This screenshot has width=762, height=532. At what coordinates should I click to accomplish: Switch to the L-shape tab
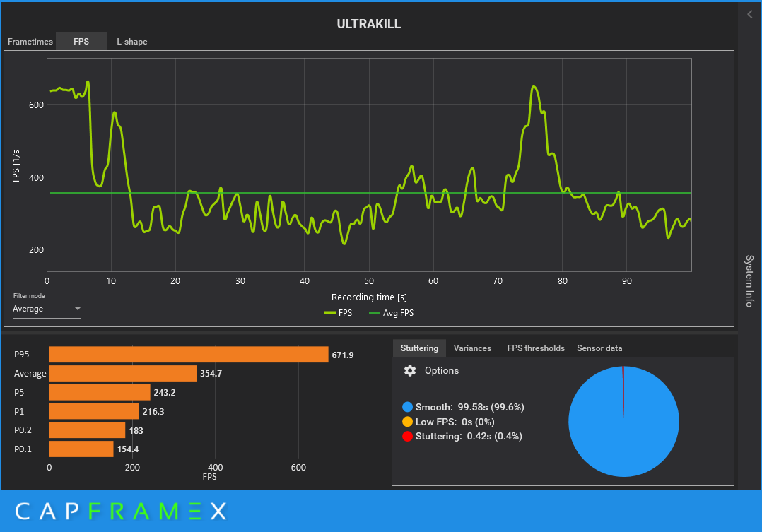(132, 42)
